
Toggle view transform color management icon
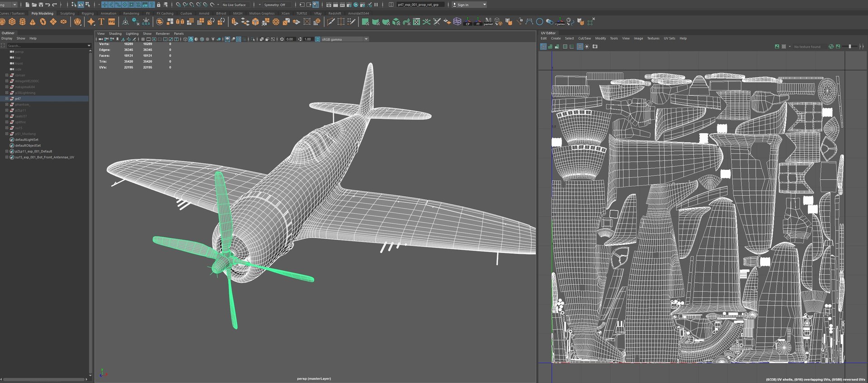317,39
